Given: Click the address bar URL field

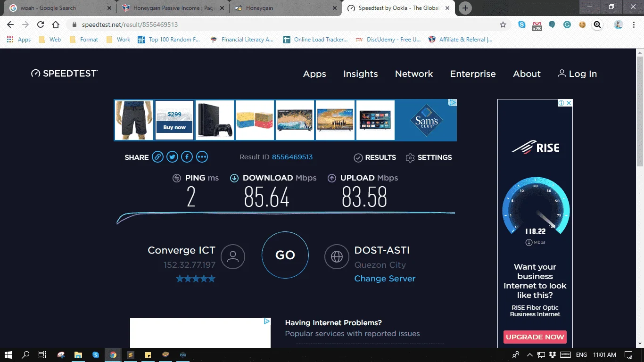Looking at the screenshot, I should pyautogui.click(x=283, y=25).
